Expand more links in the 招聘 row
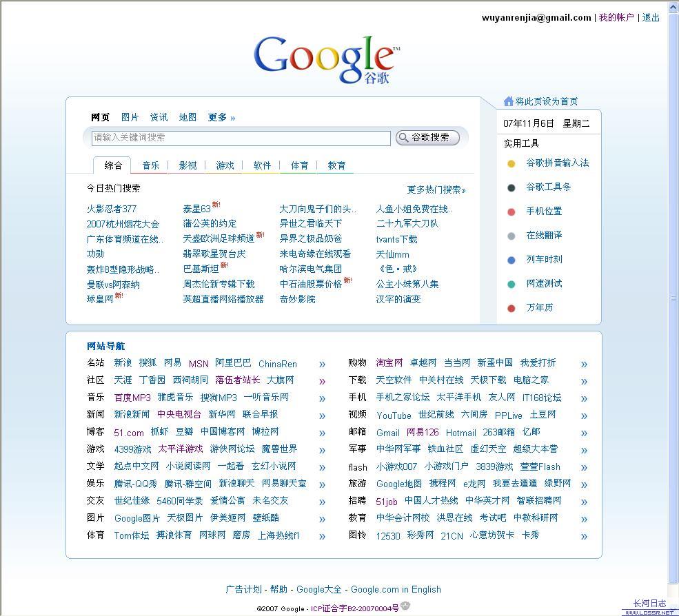The image size is (679, 616). click(x=584, y=502)
